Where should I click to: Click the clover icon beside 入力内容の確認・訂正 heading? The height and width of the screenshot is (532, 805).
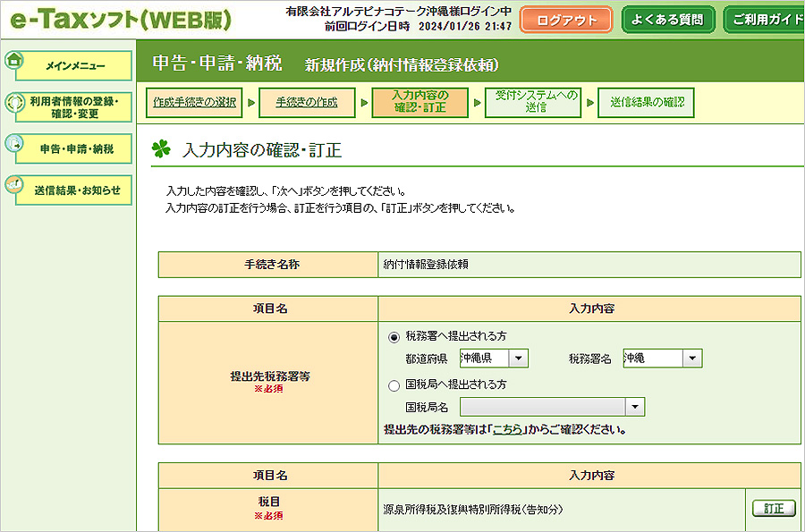pyautogui.click(x=161, y=148)
